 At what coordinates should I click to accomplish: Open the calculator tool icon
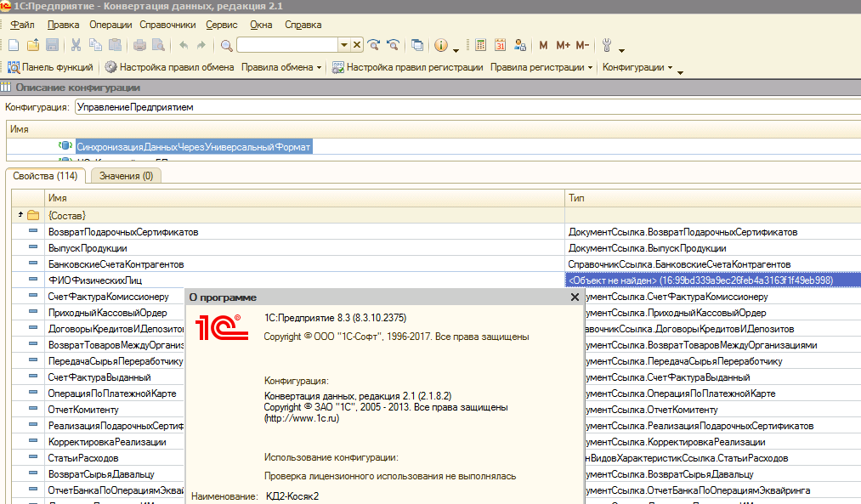(481, 45)
